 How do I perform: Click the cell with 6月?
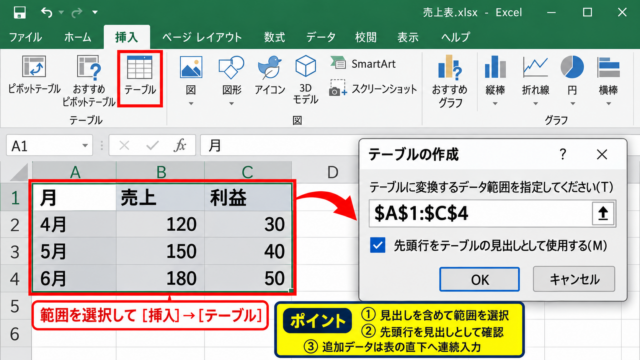(x=74, y=278)
